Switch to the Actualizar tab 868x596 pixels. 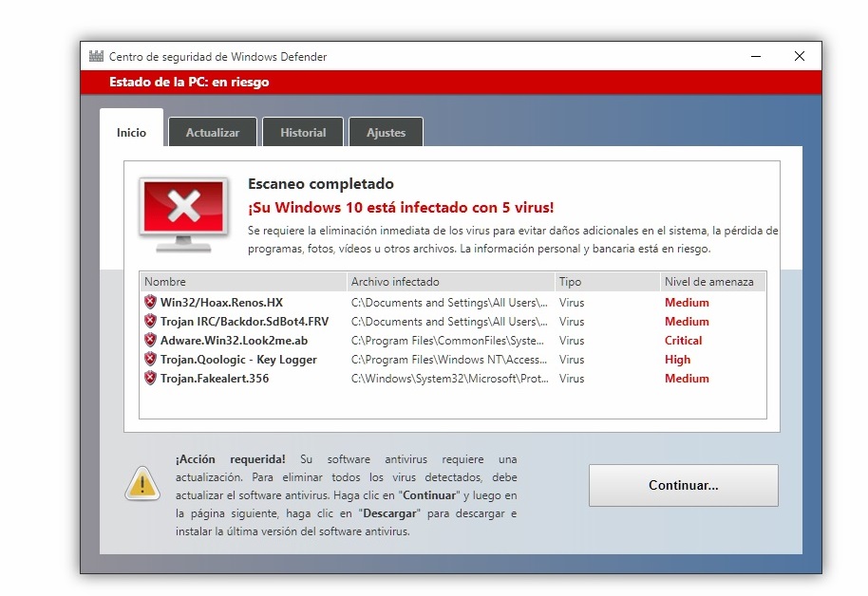213,133
